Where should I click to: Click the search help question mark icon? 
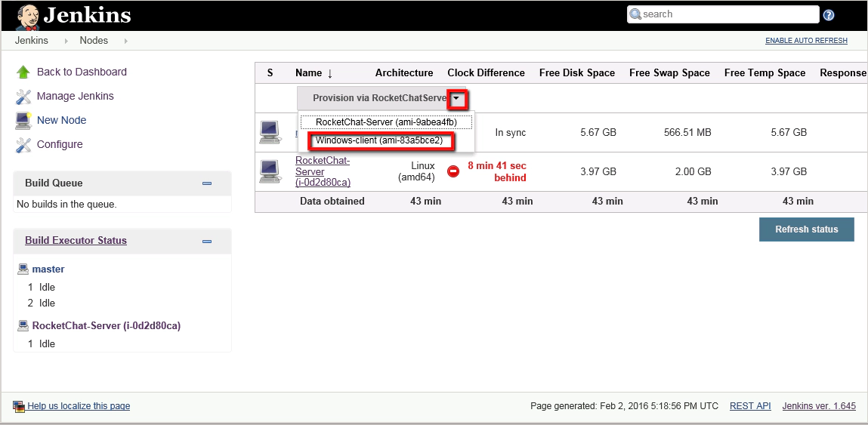pyautogui.click(x=829, y=15)
